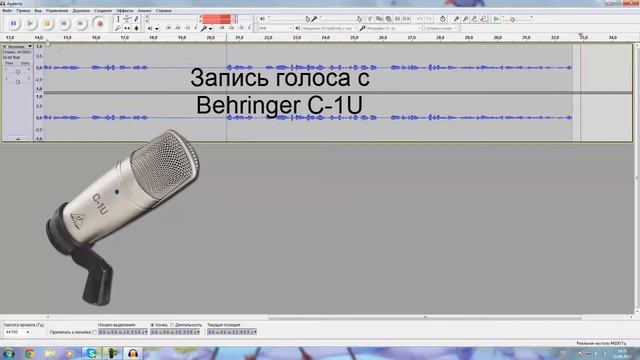640x360 pixels.
Task: Click the Stop transport button
Action: (x=47, y=24)
